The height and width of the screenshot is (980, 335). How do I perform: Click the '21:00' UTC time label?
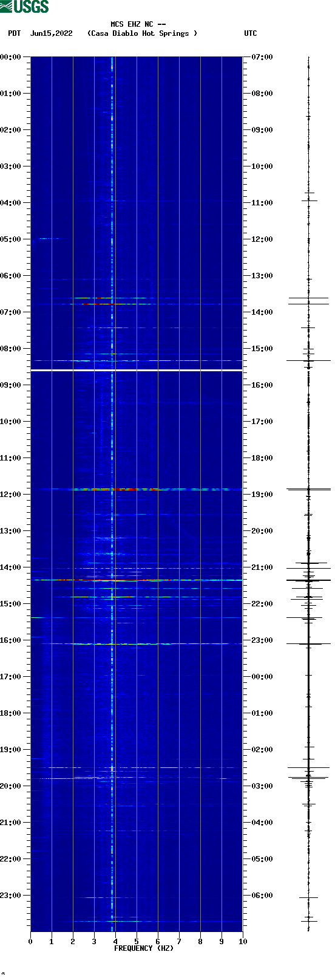pos(262,567)
